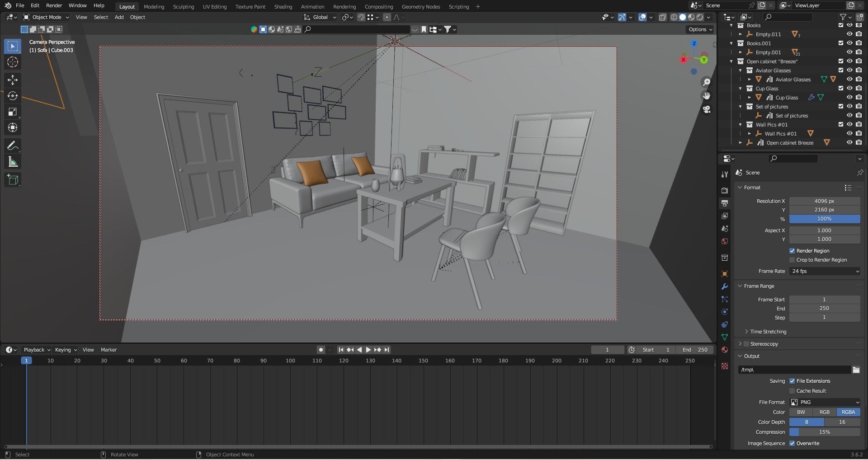Choose the Select Box tool
This screenshot has width=868, height=460.
click(x=13, y=46)
